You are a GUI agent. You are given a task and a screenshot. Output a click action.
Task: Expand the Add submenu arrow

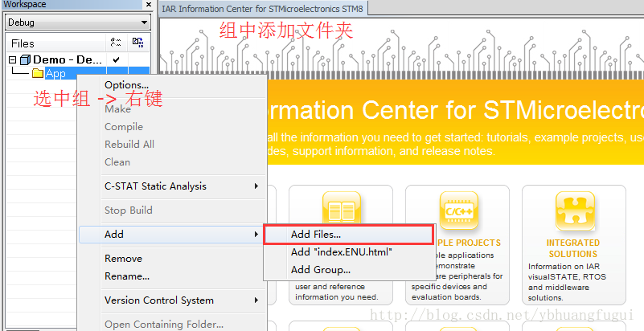point(256,235)
